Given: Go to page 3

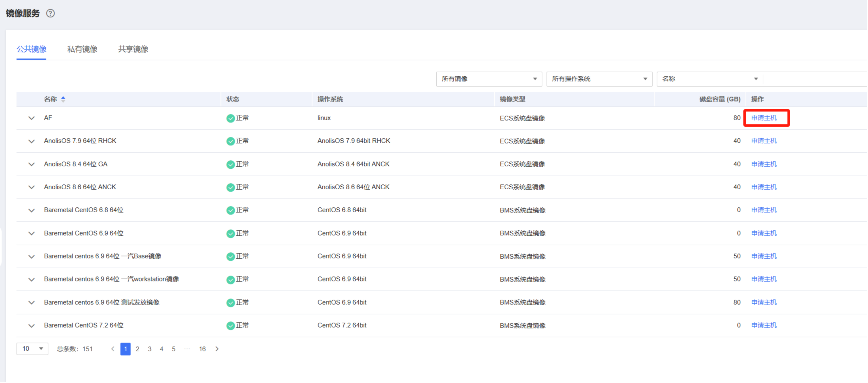Looking at the screenshot, I should tap(150, 349).
